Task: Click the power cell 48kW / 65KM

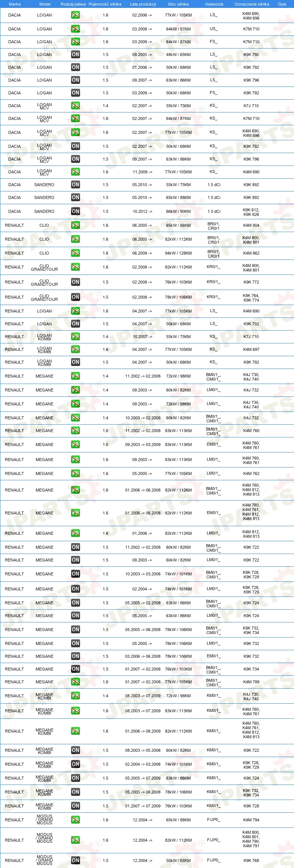Action: click(178, 55)
